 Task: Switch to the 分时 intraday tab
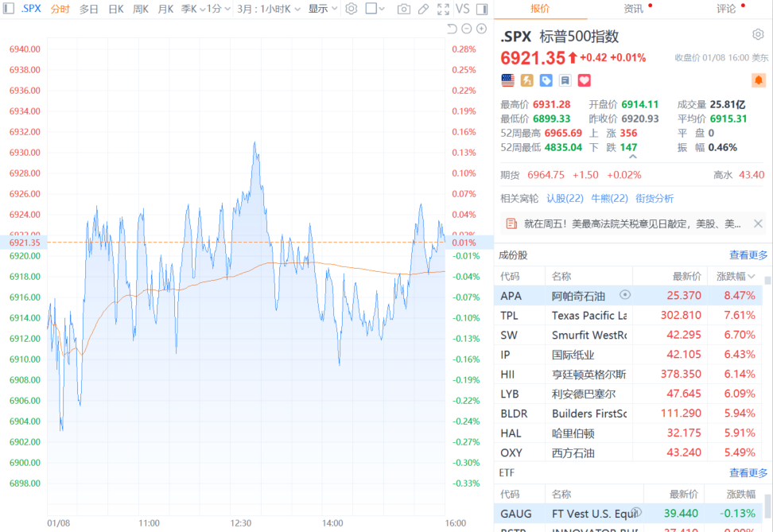tap(60, 9)
